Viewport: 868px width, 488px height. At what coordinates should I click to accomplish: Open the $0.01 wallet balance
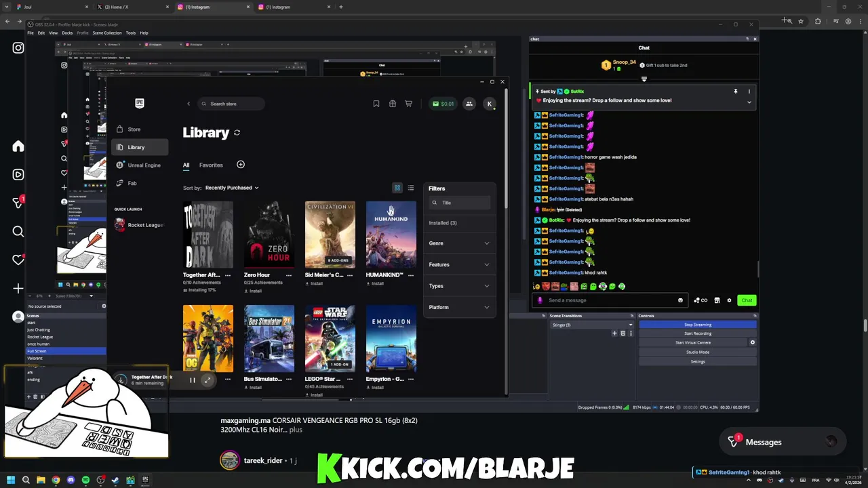(x=443, y=104)
